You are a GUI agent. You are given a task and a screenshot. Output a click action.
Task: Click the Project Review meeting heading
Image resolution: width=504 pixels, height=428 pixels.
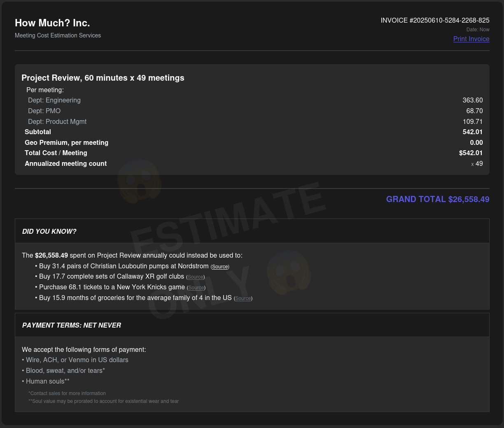[x=103, y=78]
